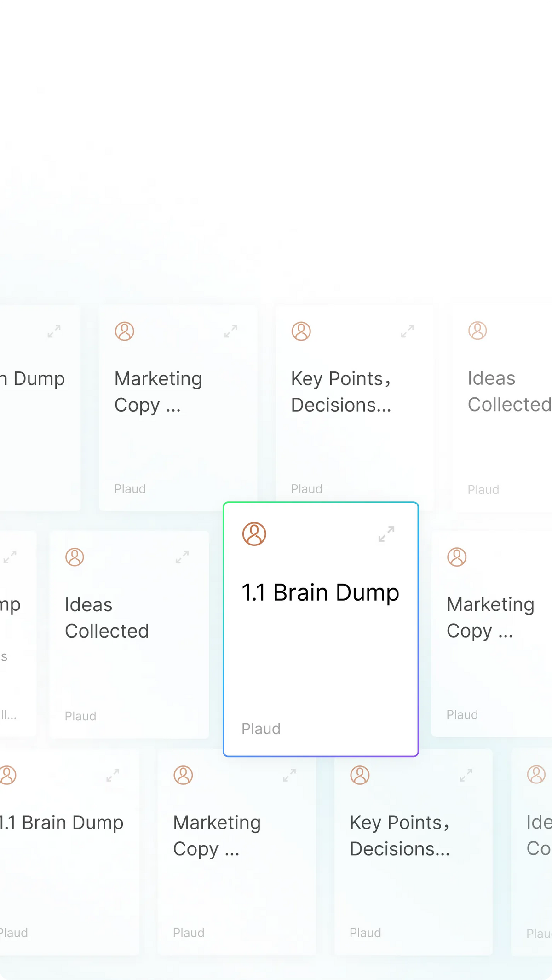This screenshot has height=980, width=552.
Task: Expand the bottom-row 1.1 Brain Dump card
Action: [x=113, y=775]
